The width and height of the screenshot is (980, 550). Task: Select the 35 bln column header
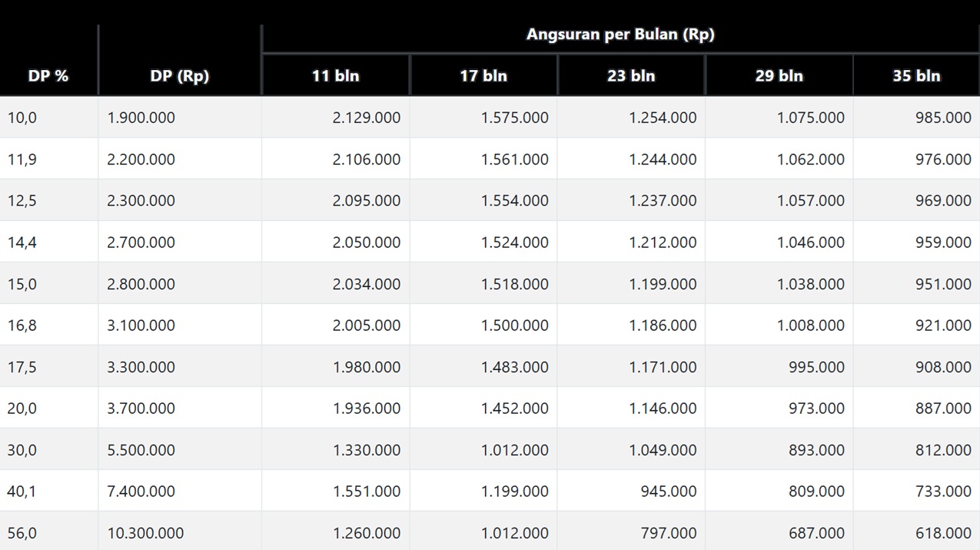click(916, 75)
